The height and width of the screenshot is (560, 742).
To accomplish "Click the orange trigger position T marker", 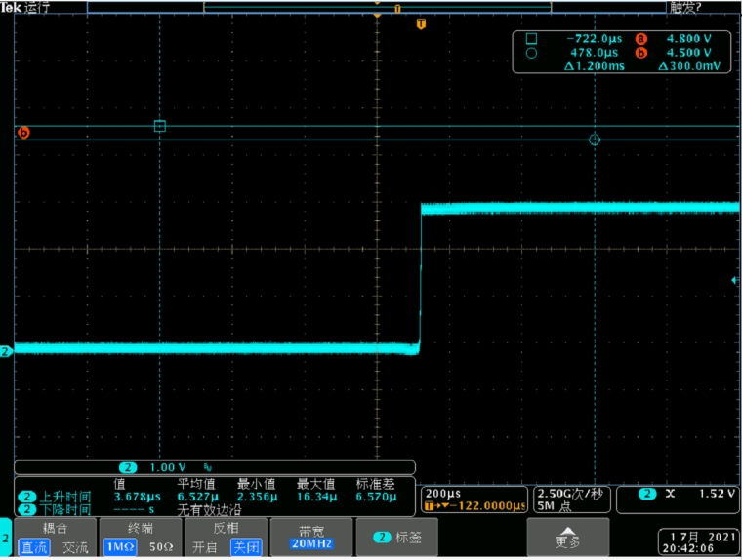I will point(421,23).
